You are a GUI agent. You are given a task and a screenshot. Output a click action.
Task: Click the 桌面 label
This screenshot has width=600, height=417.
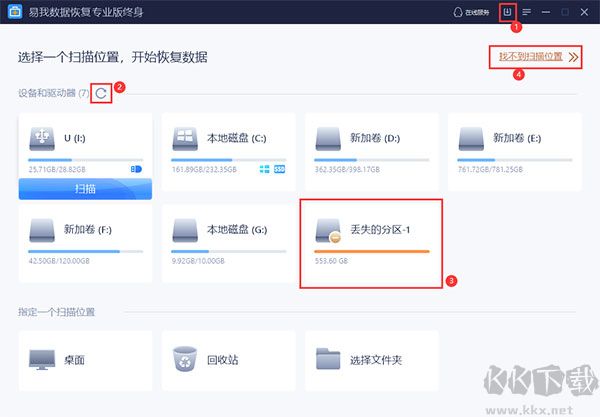(74, 360)
